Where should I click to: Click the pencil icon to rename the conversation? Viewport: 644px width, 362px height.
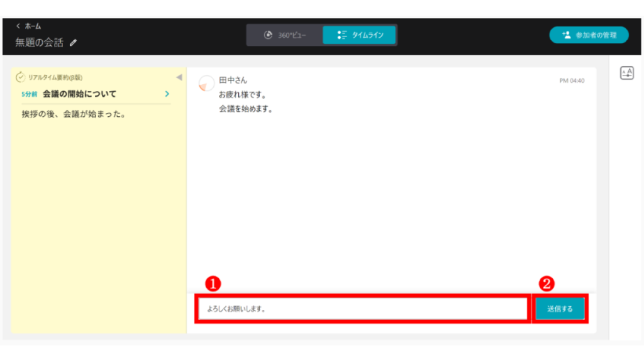(74, 43)
